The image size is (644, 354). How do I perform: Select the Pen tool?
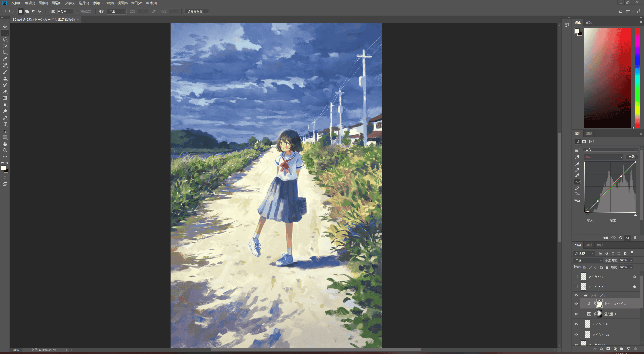(5, 118)
